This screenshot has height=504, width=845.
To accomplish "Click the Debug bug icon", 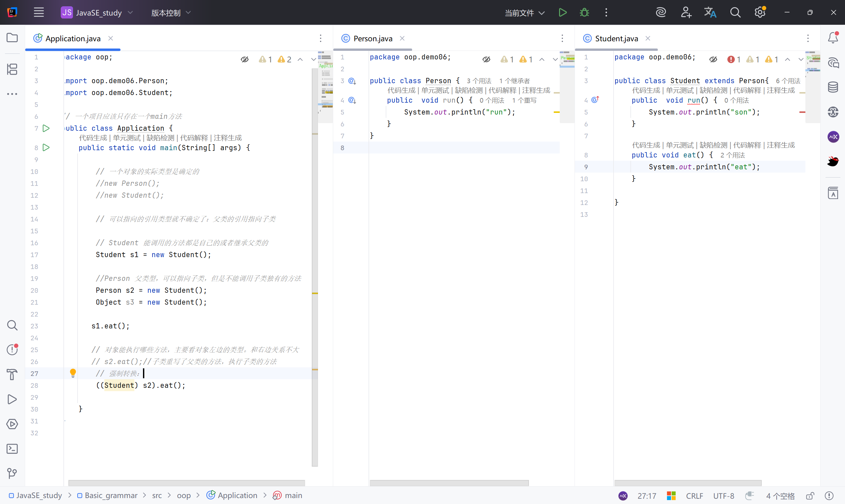I will click(x=584, y=13).
